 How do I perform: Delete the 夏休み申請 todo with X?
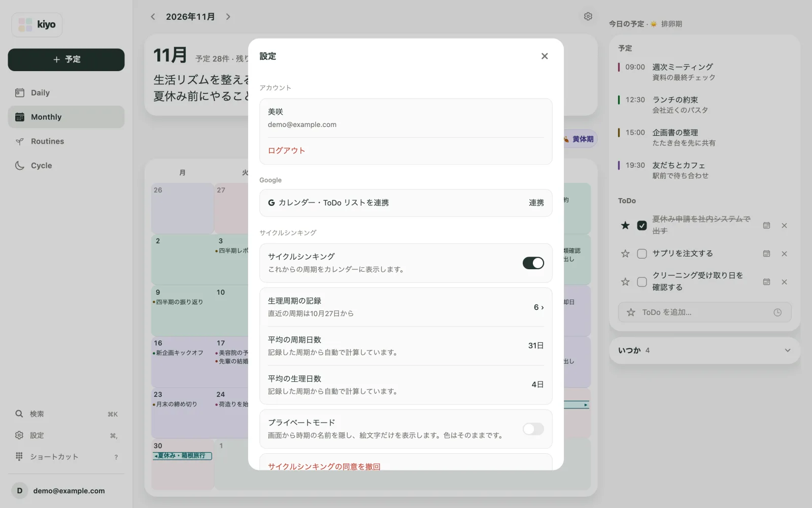click(x=784, y=226)
